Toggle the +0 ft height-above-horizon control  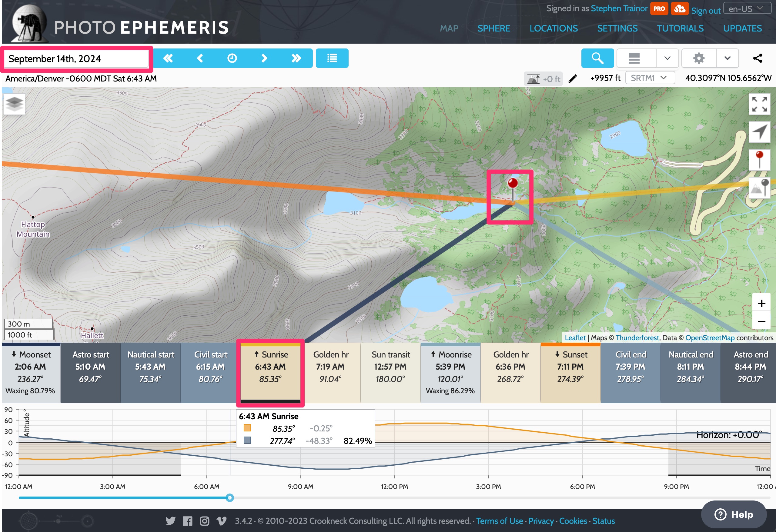(543, 79)
